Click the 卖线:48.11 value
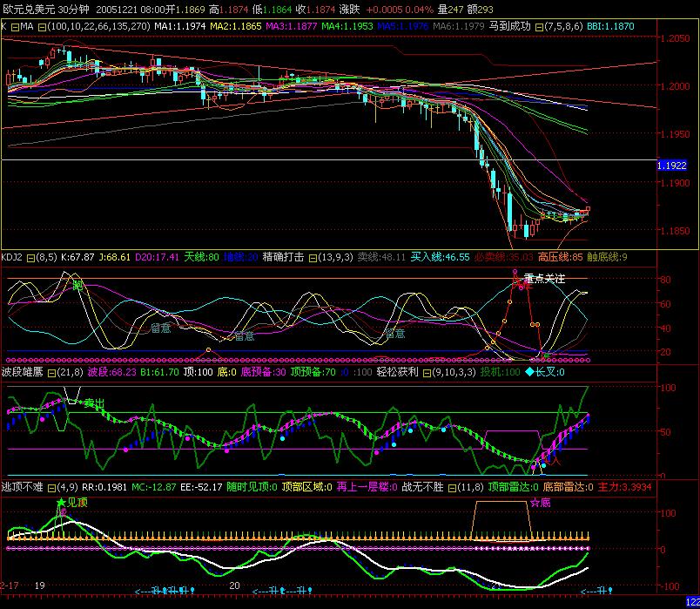The height and width of the screenshot is (609, 700). click(381, 257)
